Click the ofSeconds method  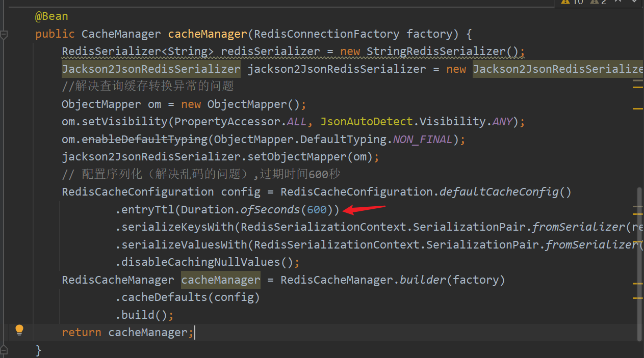coord(270,209)
